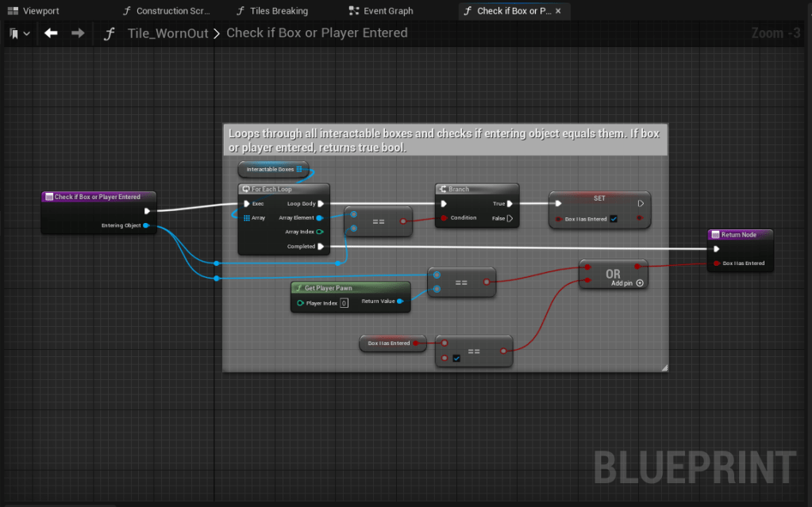Click the forward navigation arrow
Viewport: 812px width, 507px height.
pos(78,33)
